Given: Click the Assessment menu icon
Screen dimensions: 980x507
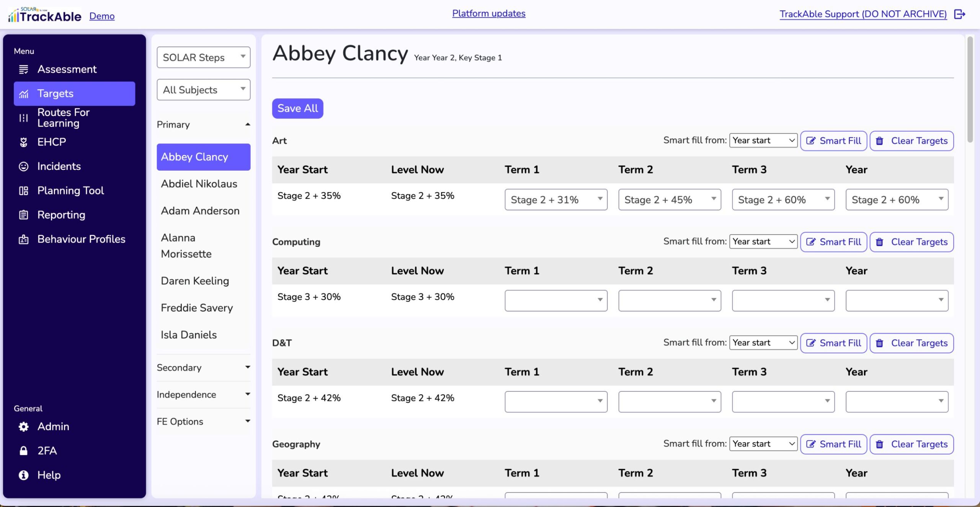Looking at the screenshot, I should 23,69.
